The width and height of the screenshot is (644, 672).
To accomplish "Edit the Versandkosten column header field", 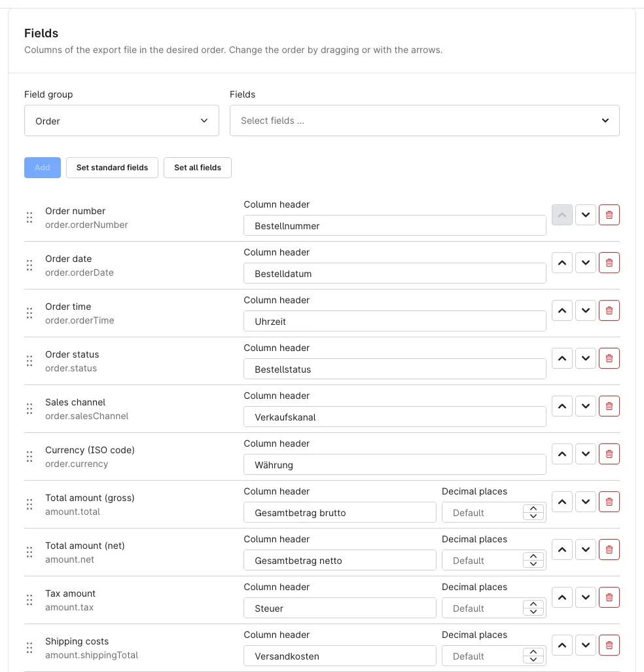I will [x=340, y=656].
